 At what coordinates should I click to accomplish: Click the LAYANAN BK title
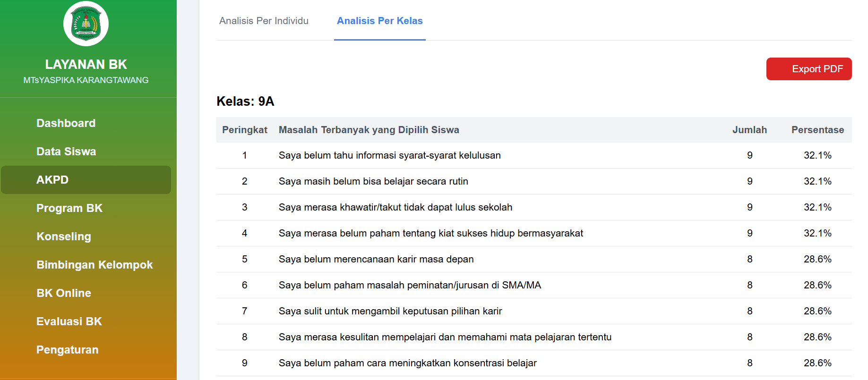click(86, 64)
